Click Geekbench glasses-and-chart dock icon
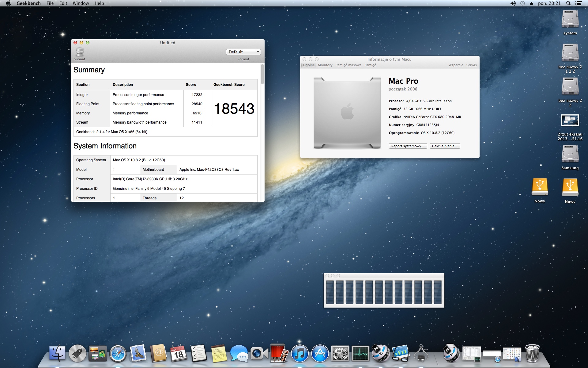Viewport: 588px width, 368px height. pyautogui.click(x=401, y=354)
